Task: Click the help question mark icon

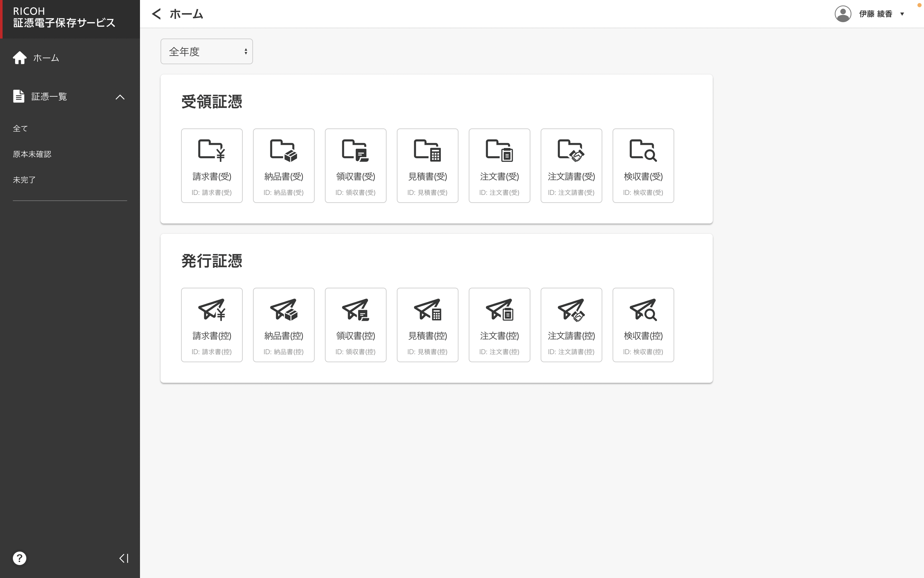Action: (x=20, y=558)
